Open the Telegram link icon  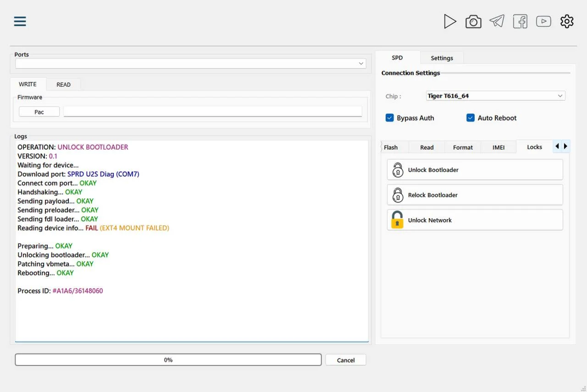[x=497, y=21]
